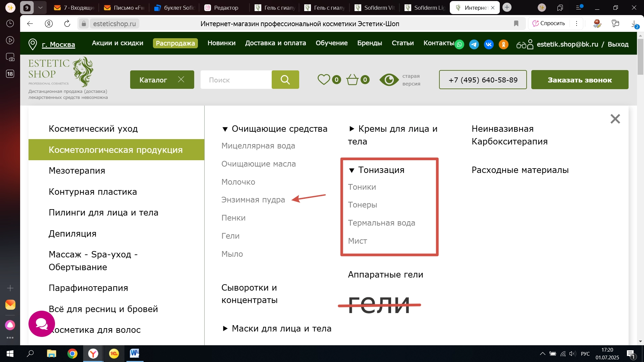644x362 pixels.
Task: Open Бренды menu item
Action: 370,43
